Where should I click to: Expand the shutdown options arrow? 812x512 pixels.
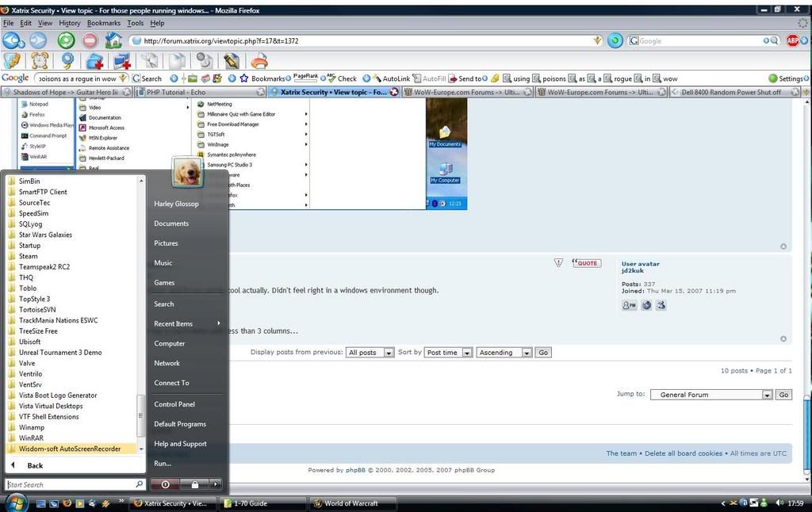[216, 484]
